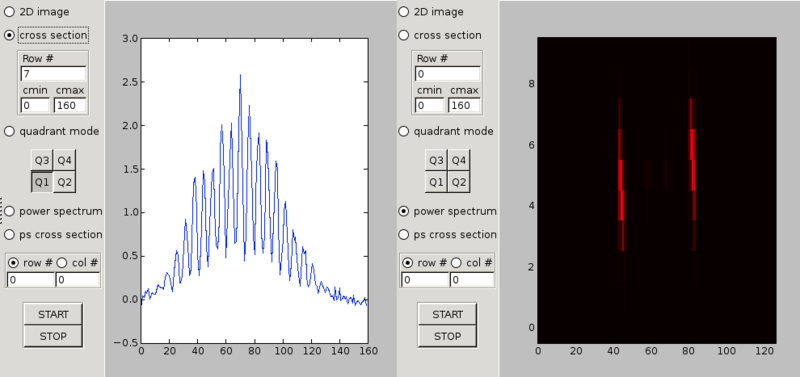
Task: Select ps cross section radio in left panel
Action: [x=9, y=235]
